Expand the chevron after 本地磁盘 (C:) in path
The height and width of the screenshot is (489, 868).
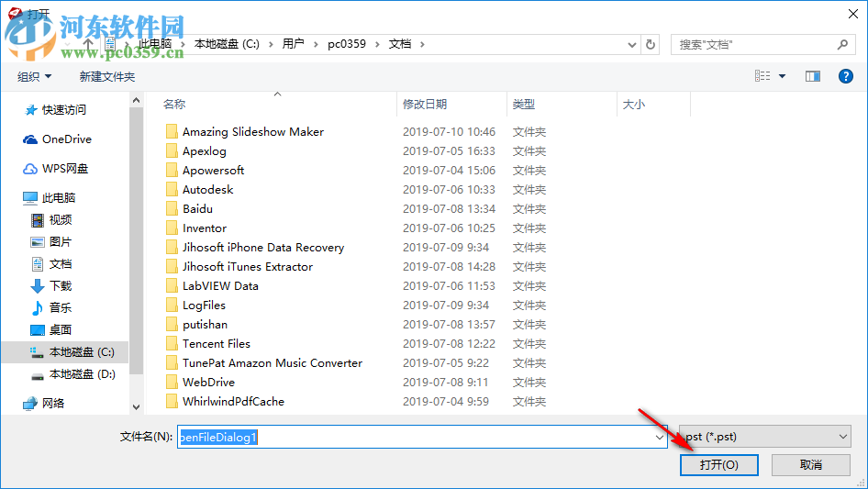pos(271,44)
